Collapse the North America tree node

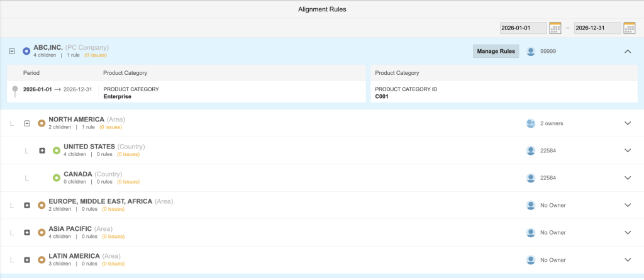(27, 123)
